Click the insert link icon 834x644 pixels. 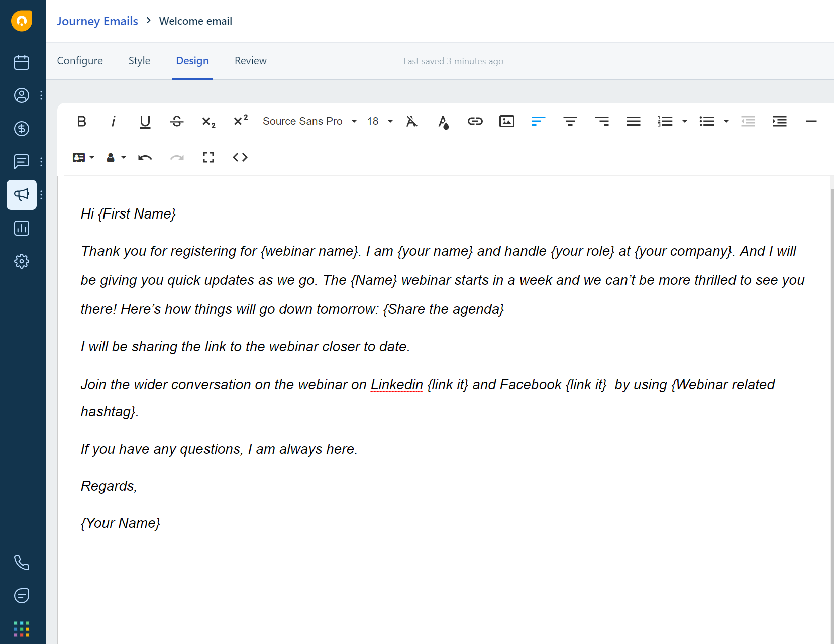(x=475, y=121)
